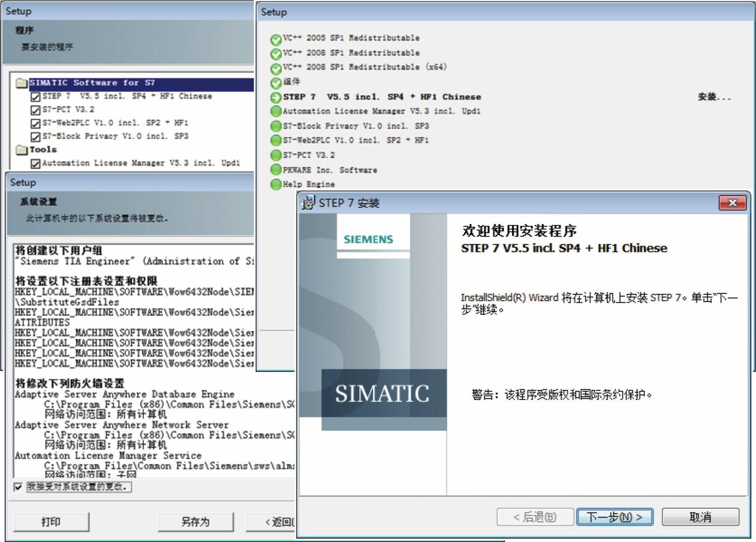Click the pending icon for S7-Web2PLC in progress list
The height and width of the screenshot is (542, 756).
(275, 140)
